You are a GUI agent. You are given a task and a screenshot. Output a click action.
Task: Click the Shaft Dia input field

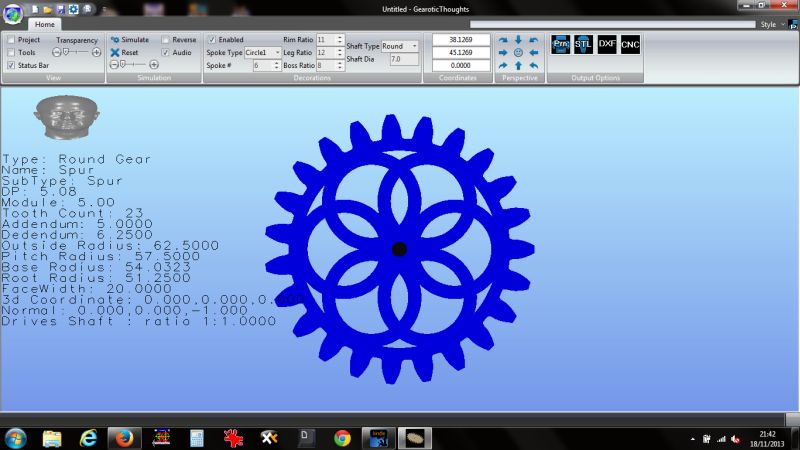point(404,59)
